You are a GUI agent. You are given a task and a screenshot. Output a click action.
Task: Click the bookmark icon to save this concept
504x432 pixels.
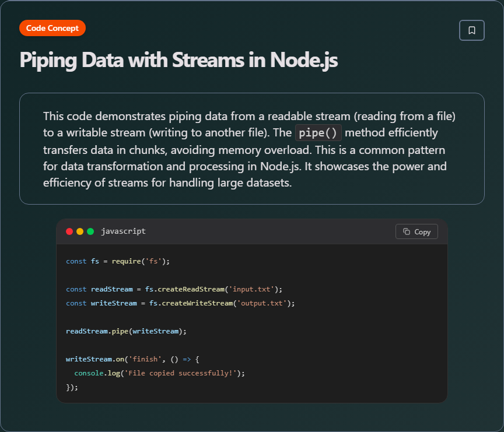tap(471, 30)
